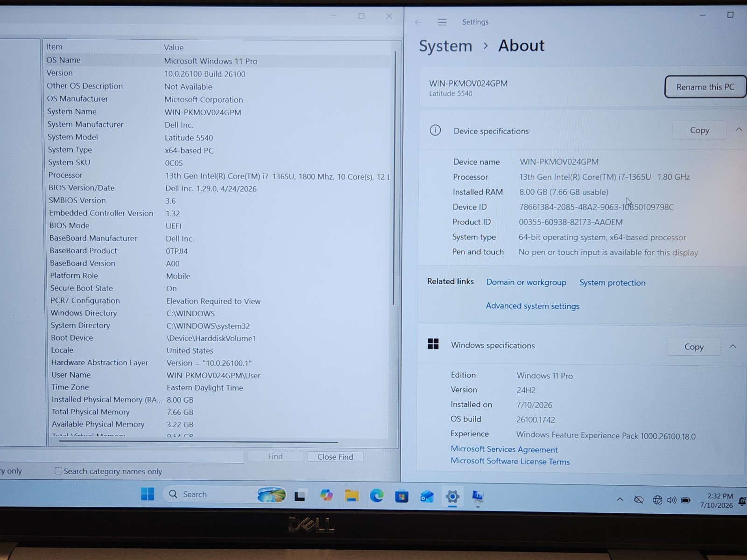Select the Version 10.0.26100 row

point(217,73)
